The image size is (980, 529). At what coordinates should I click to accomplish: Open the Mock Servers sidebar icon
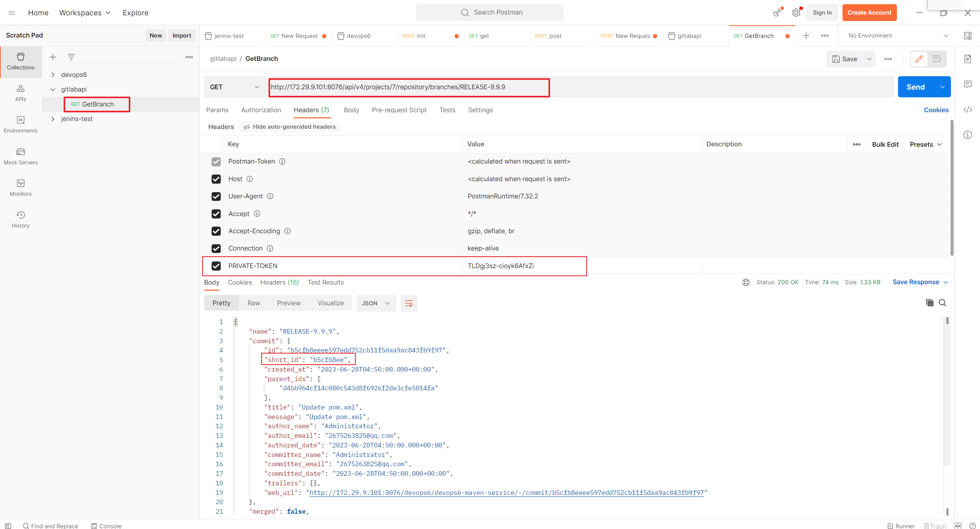coord(21,156)
